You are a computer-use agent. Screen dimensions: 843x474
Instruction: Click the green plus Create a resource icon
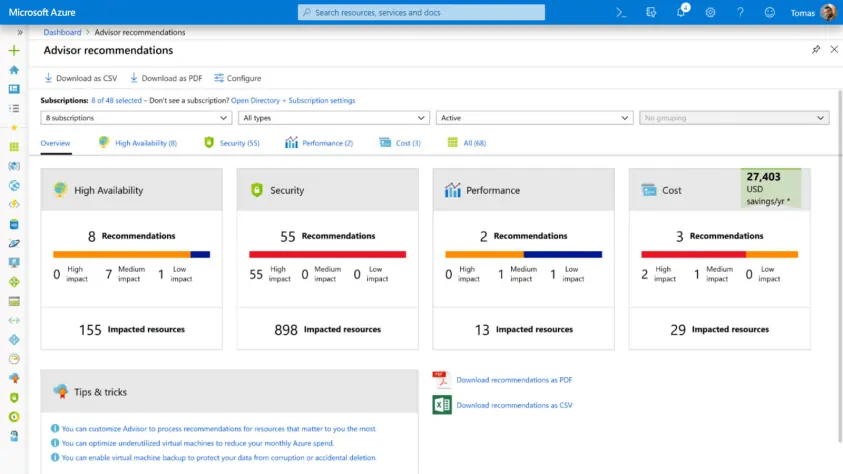14,50
